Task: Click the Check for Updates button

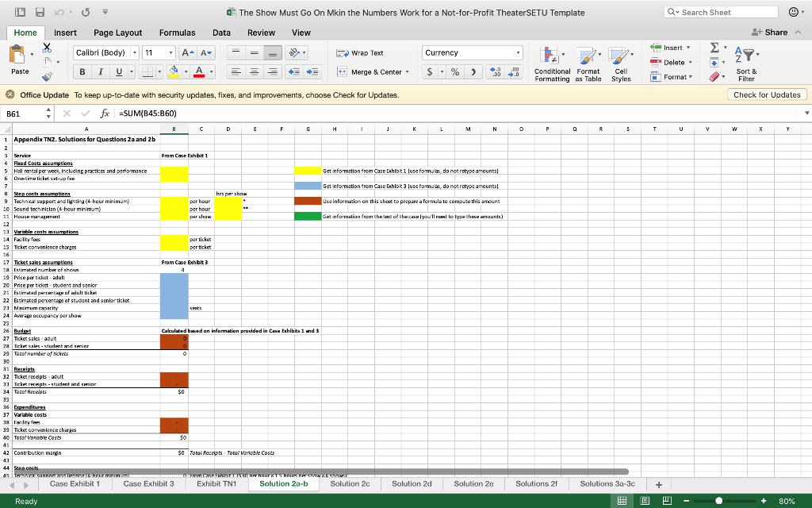Action: coord(767,94)
